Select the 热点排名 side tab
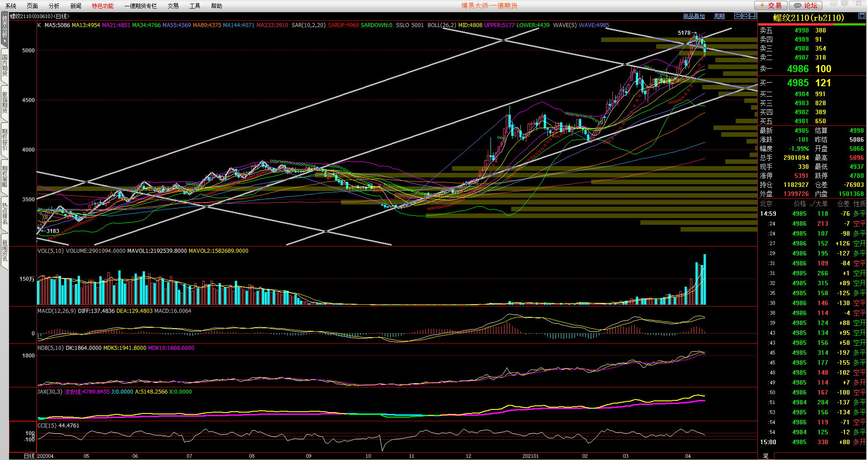The width and height of the screenshot is (868, 460). click(5, 213)
